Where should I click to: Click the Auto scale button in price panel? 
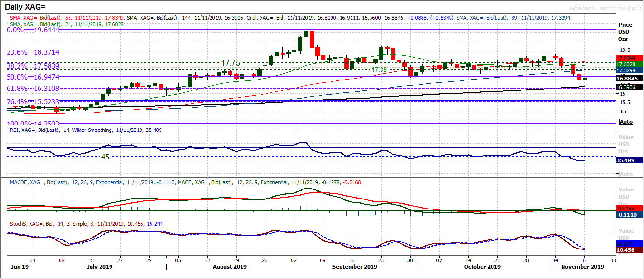[625, 122]
